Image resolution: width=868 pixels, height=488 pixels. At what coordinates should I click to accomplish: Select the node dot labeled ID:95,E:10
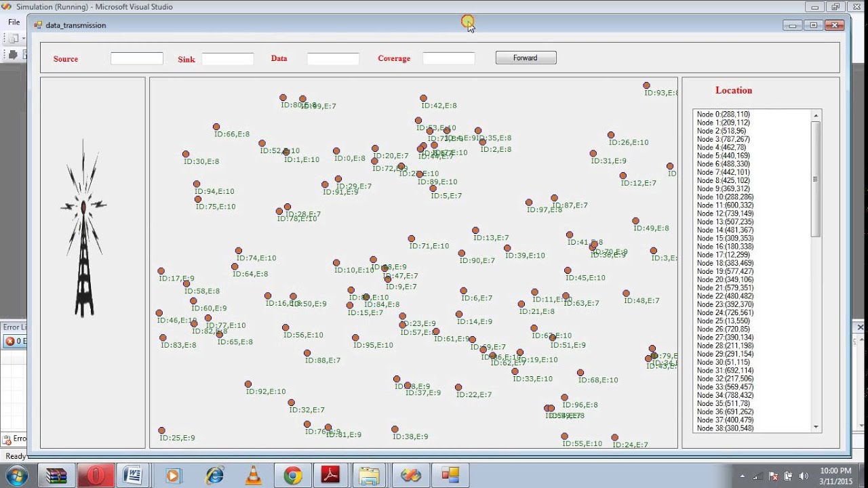pos(355,338)
